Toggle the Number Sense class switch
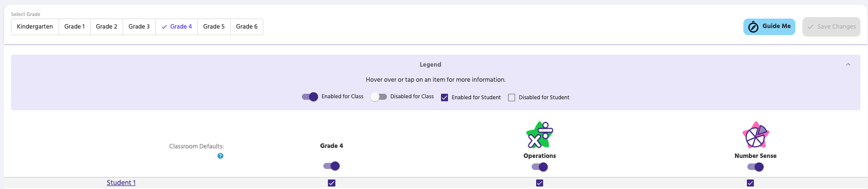Viewport: 868px width, 189px height. (755, 167)
